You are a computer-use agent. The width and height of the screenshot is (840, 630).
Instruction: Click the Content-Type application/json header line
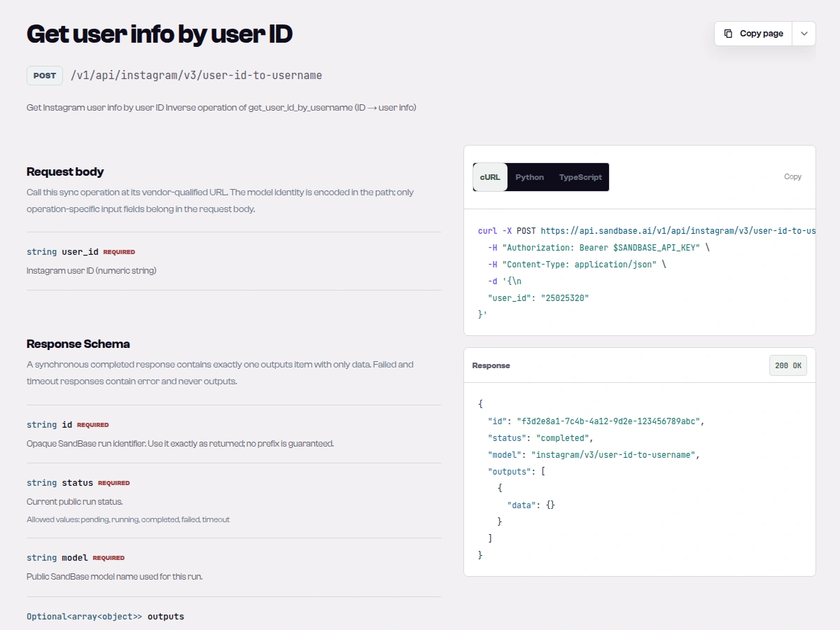tap(577, 264)
